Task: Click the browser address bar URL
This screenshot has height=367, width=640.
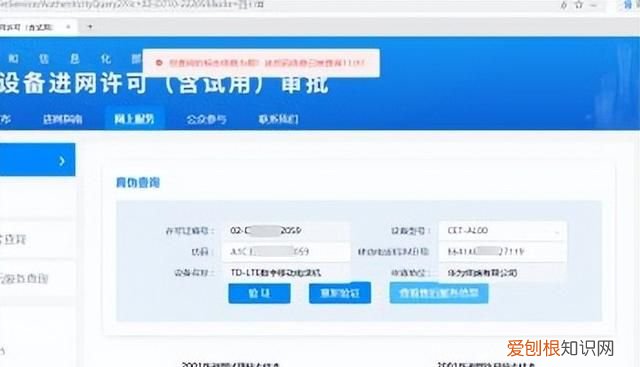Action: tap(133, 4)
